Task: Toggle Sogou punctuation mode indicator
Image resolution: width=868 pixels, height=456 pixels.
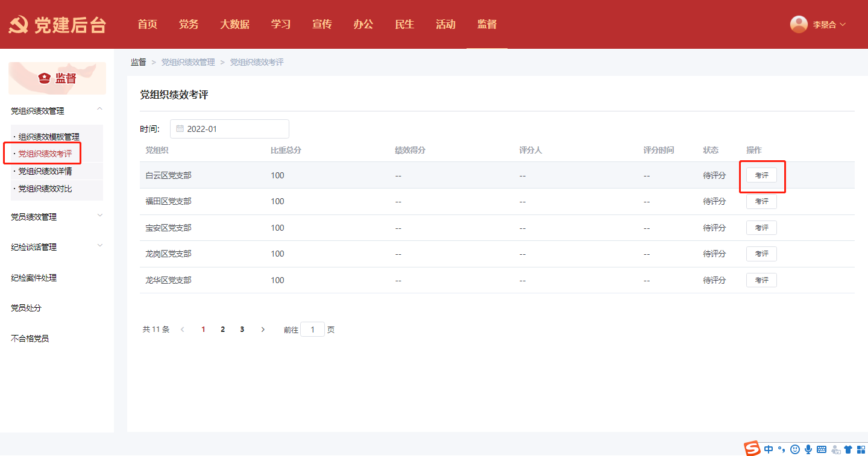Action: tap(781, 449)
